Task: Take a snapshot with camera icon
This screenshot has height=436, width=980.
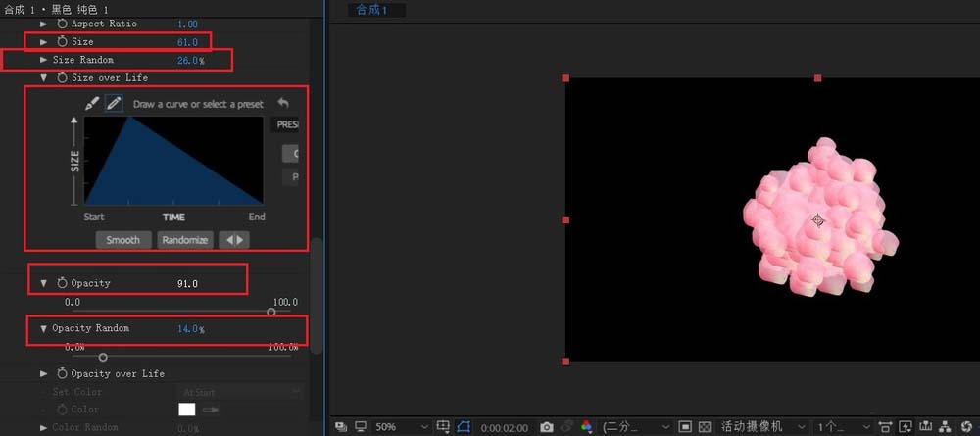Action: click(x=547, y=427)
